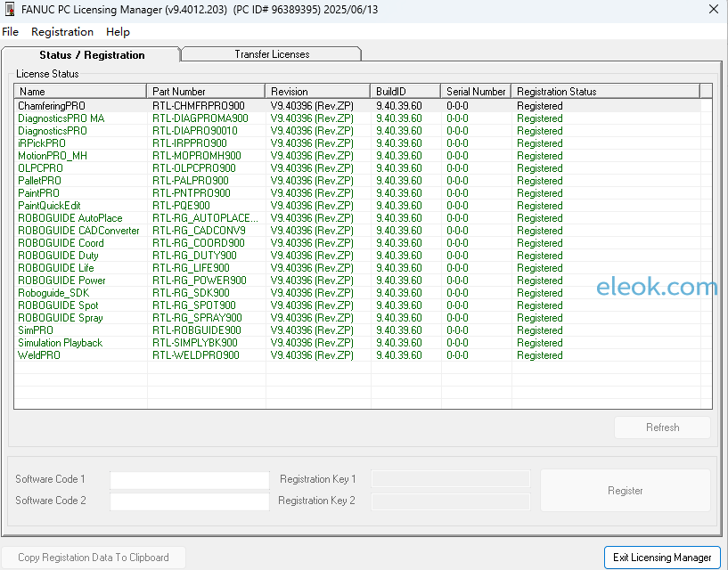Select the ChamferingPRO row
Viewport: 728px width, 570px height.
[357, 106]
